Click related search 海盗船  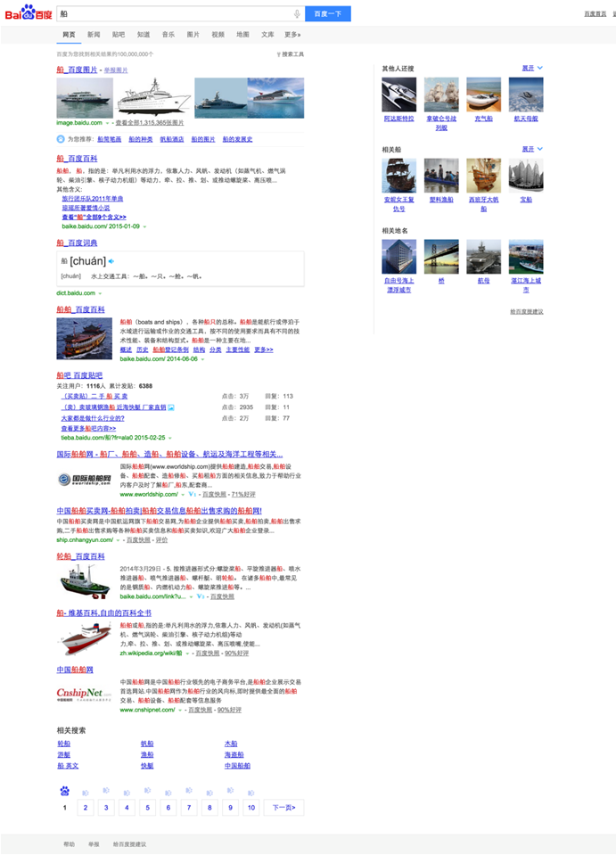234,754
